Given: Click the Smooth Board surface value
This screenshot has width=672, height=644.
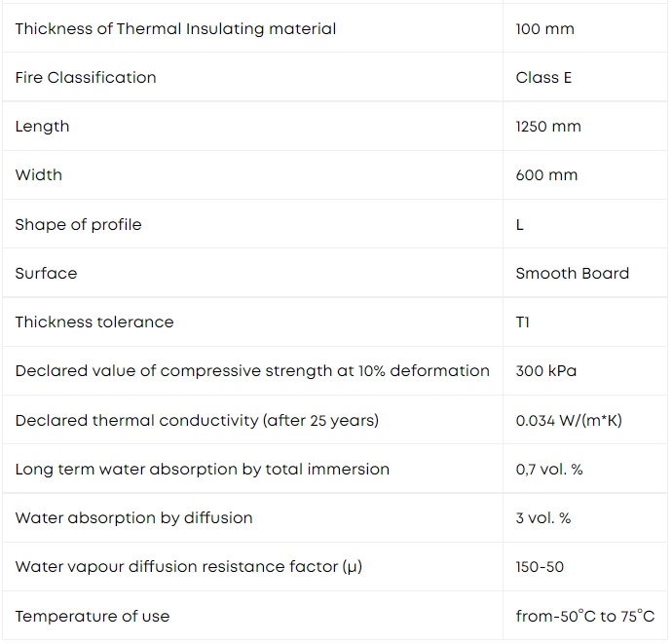Looking at the screenshot, I should click(572, 274).
